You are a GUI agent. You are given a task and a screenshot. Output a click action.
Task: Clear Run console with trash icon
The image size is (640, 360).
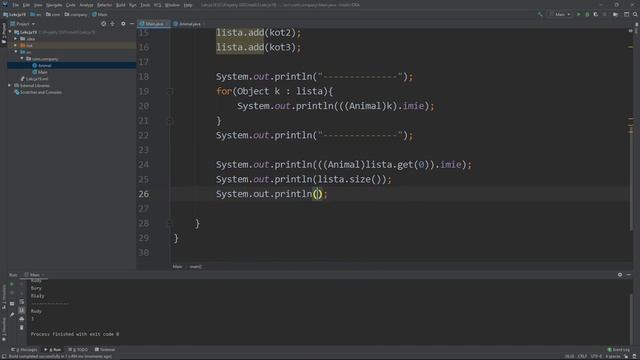click(22, 327)
